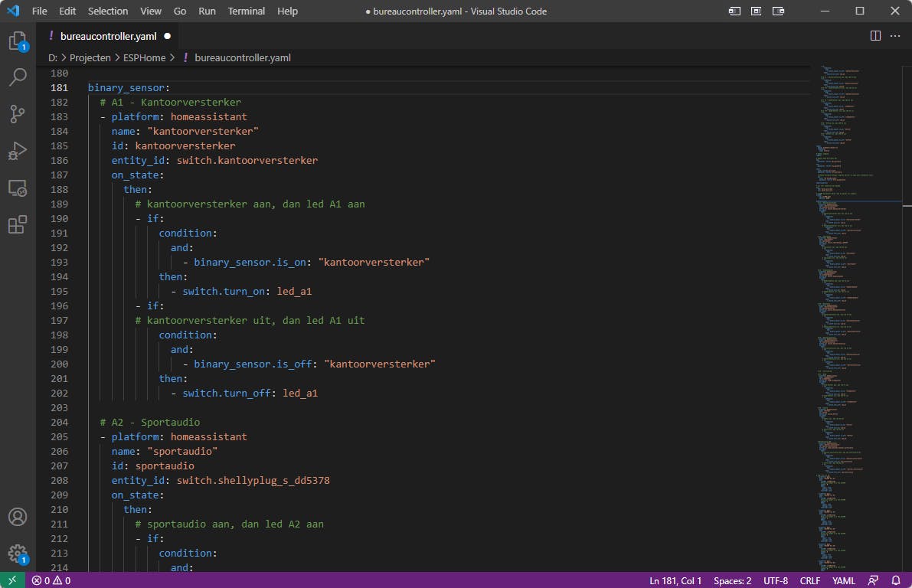Open the Source Control view

[18, 114]
